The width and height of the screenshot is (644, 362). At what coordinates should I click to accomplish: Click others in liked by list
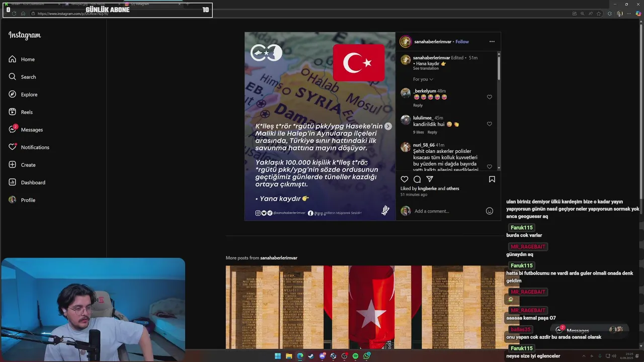(x=453, y=189)
